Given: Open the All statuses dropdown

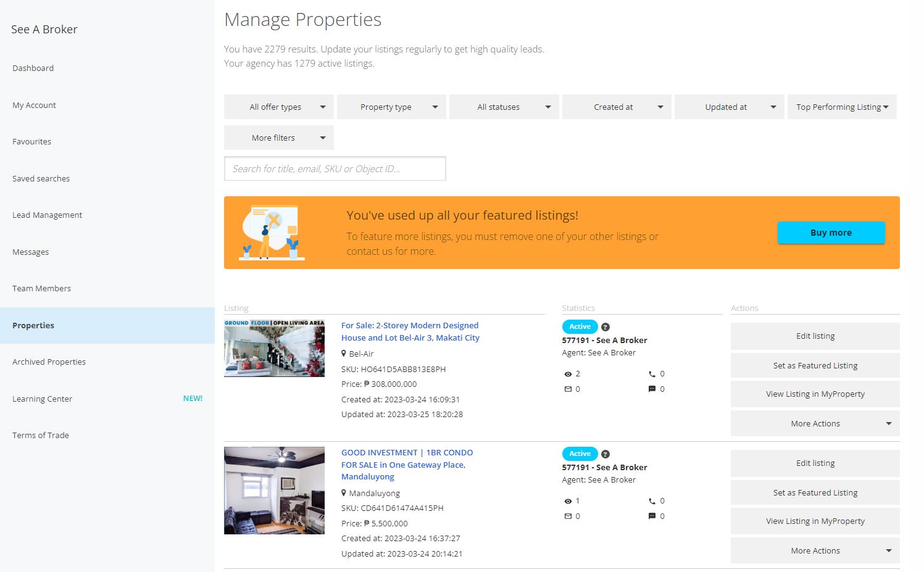Looking at the screenshot, I should 504,107.
